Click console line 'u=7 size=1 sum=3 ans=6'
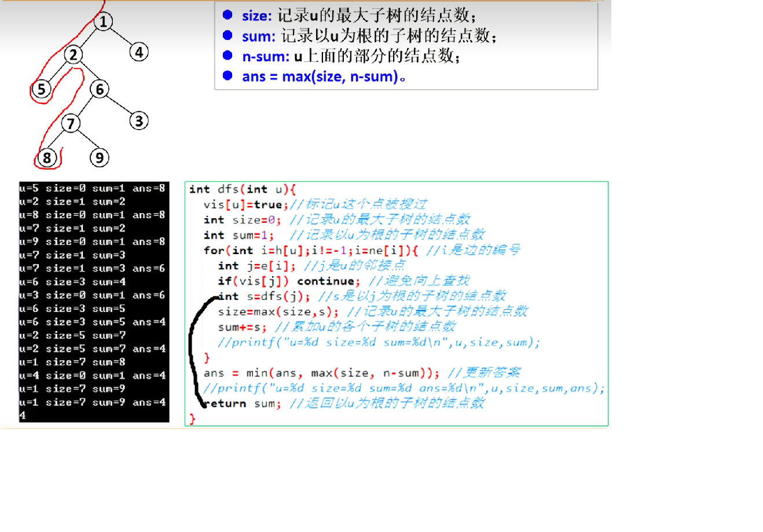This screenshot has width=763, height=532. [x=93, y=269]
